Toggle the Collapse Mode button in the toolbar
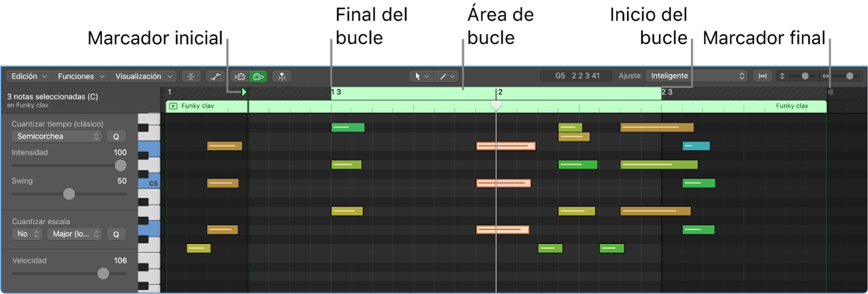The height and width of the screenshot is (294, 868). pyautogui.click(x=191, y=76)
